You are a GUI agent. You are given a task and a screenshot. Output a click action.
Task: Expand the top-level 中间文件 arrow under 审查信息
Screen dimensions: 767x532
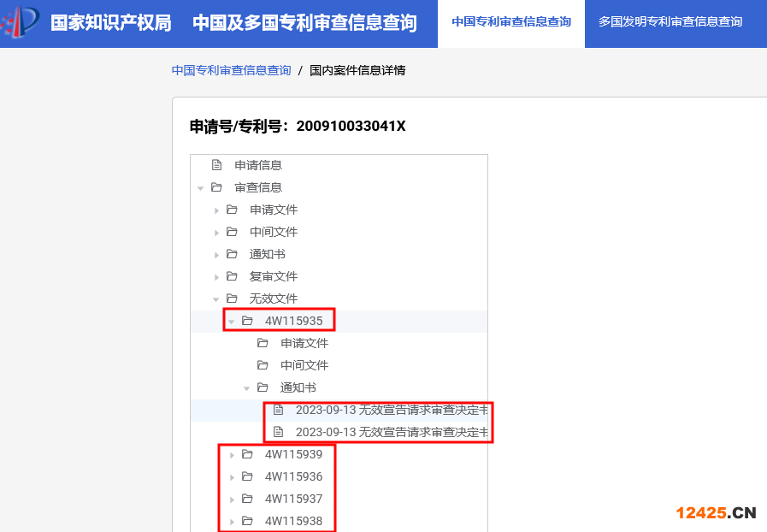coord(216,233)
